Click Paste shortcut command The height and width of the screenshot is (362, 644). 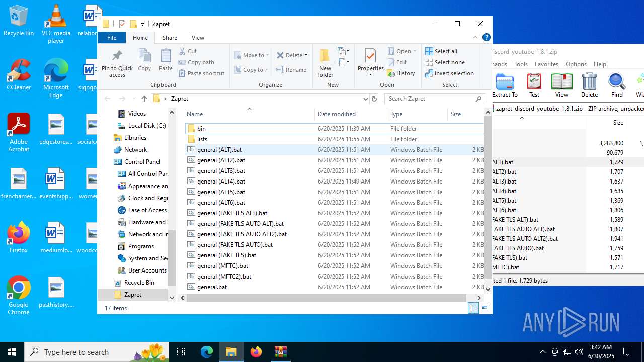pyautogui.click(x=201, y=73)
